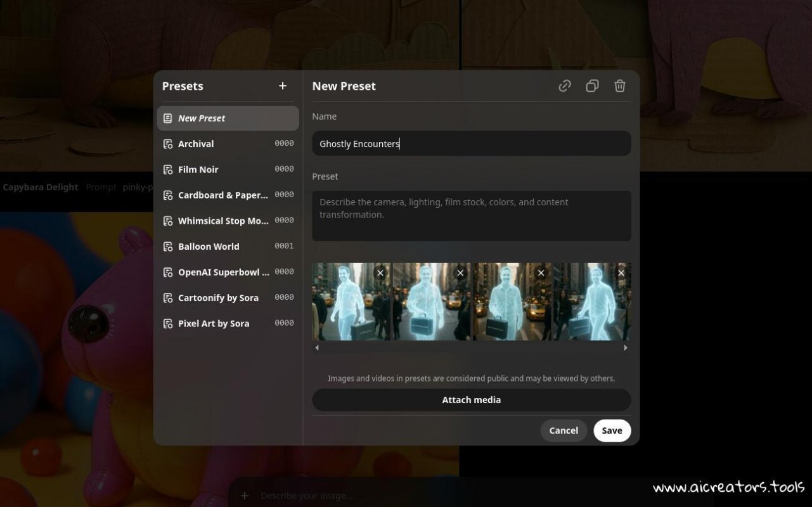Click the Attach media button

coord(471,400)
